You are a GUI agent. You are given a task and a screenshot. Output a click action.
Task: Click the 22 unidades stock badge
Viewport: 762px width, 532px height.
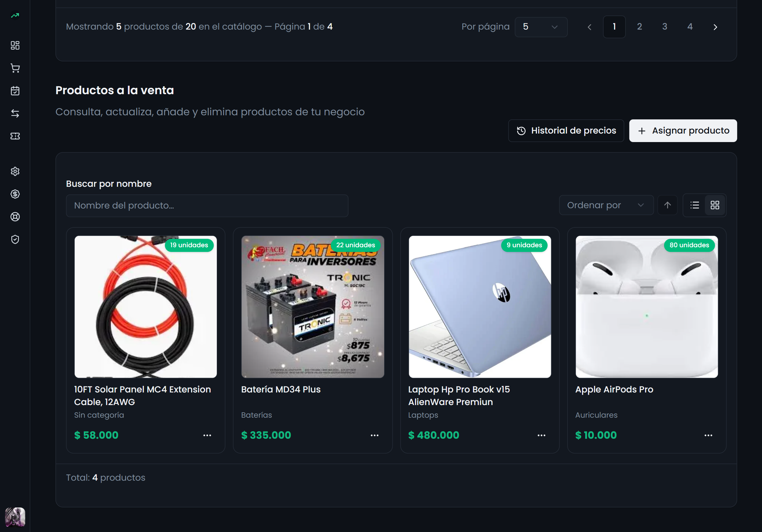click(x=355, y=245)
